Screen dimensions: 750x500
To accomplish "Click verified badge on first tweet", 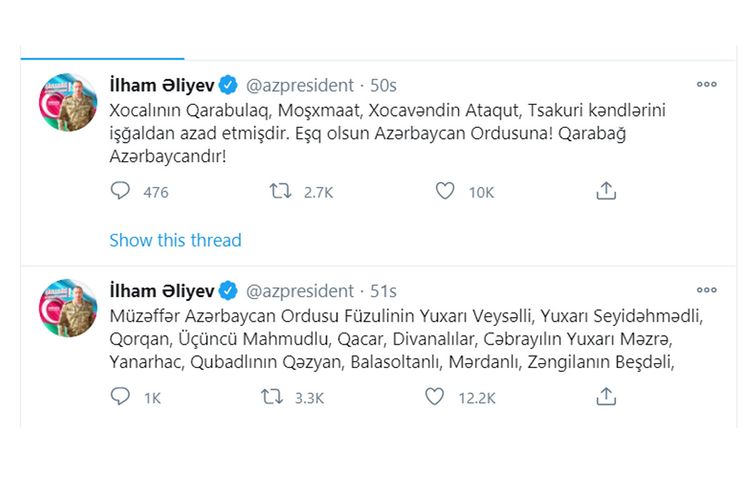I will tap(228, 85).
